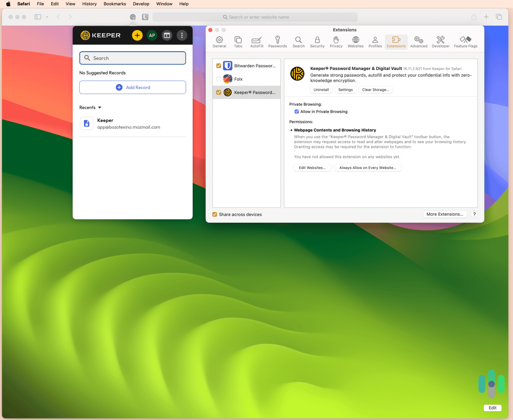
Task: Open the Profiles settings pane
Action: 375,42
